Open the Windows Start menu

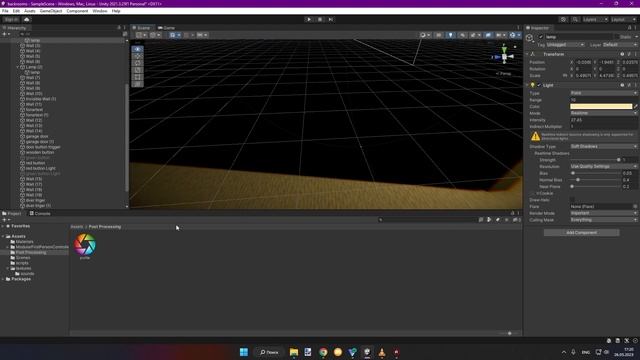(x=244, y=352)
